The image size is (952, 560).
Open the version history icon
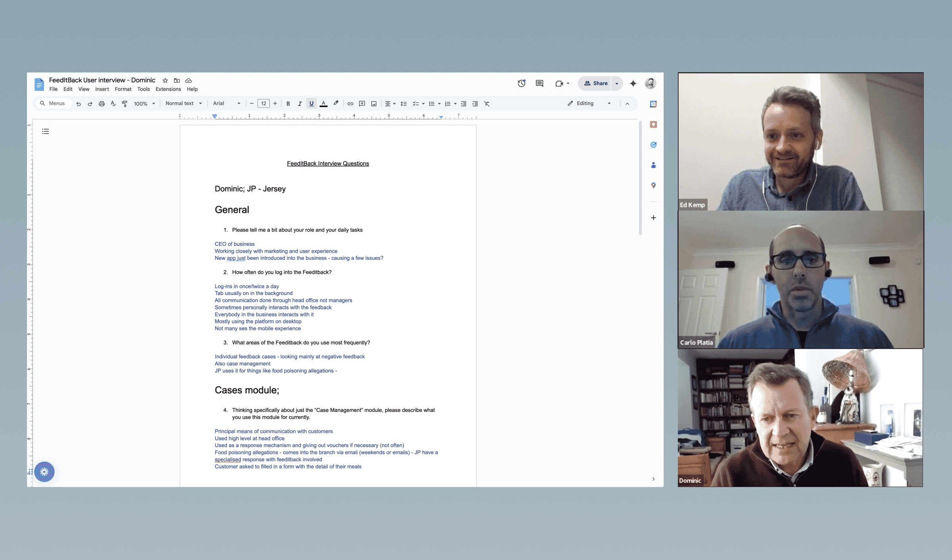pyautogui.click(x=522, y=83)
